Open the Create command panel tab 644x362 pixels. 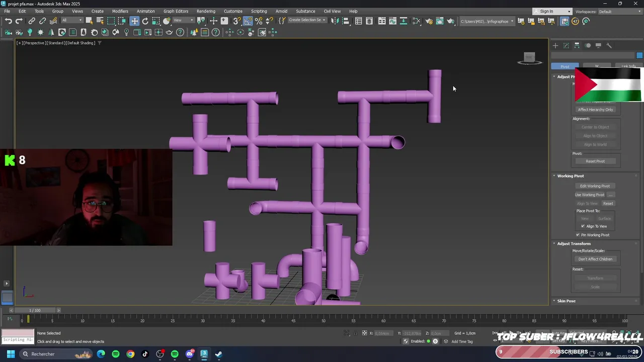[x=555, y=46]
